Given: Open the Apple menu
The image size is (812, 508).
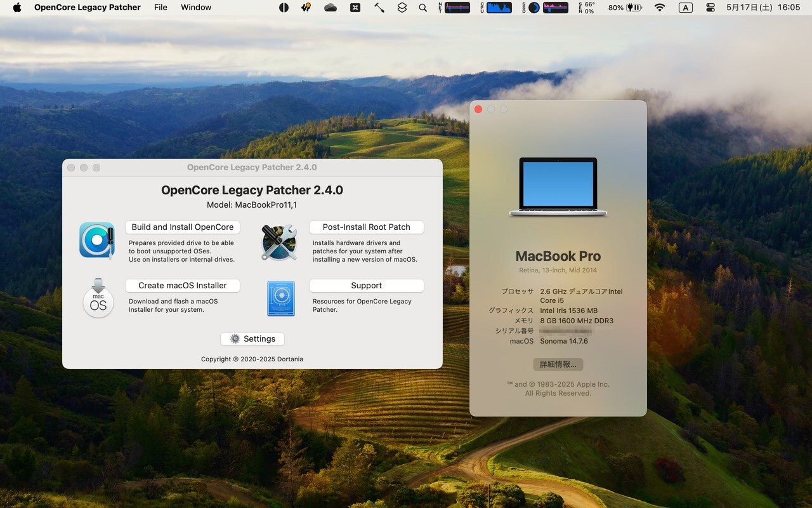Looking at the screenshot, I should click(17, 8).
